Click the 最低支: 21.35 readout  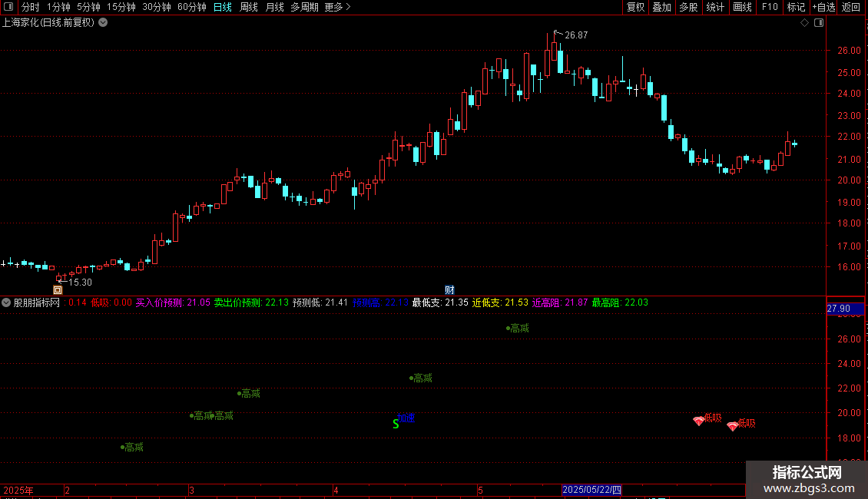pos(440,302)
